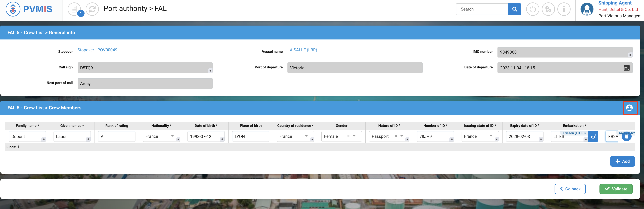Click the Go back button
This screenshot has width=644, height=209.
[570, 189]
